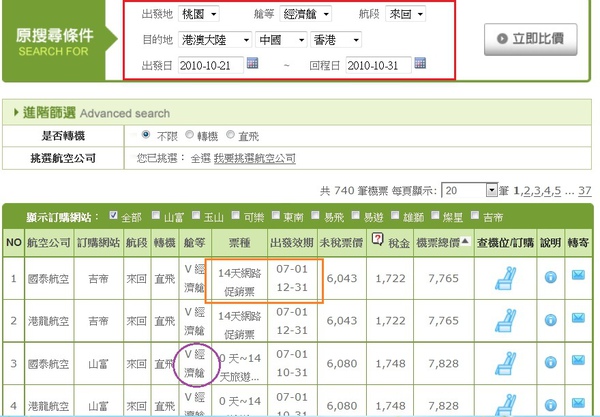This screenshot has height=417, width=600.
Task: Open the 艙等 經濟艙 dropdown
Action: coord(306,14)
